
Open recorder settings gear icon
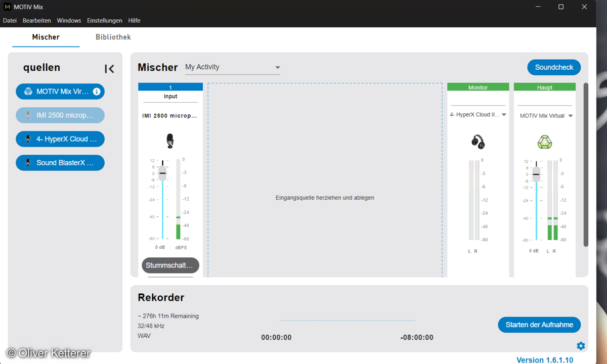click(x=581, y=346)
